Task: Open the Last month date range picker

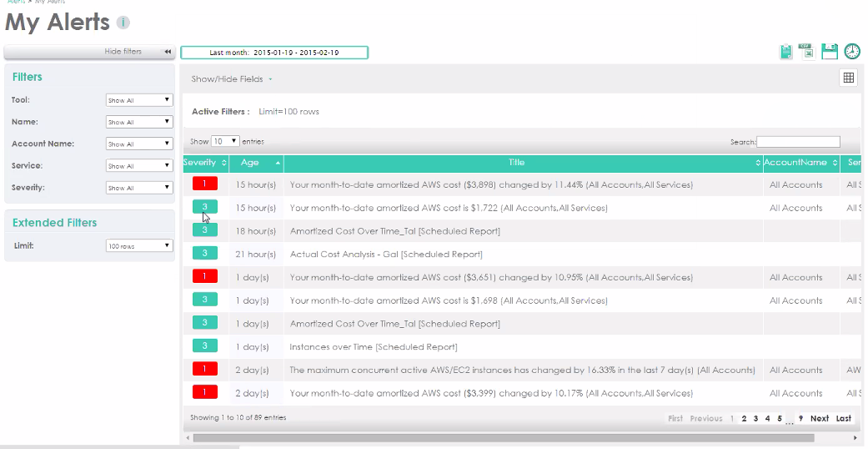Action: (274, 53)
